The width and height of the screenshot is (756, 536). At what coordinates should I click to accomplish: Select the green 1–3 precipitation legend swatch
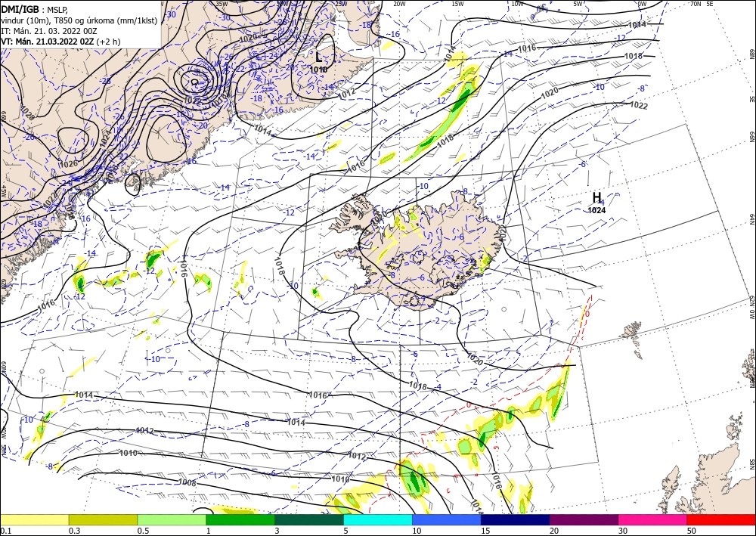[x=240, y=519]
